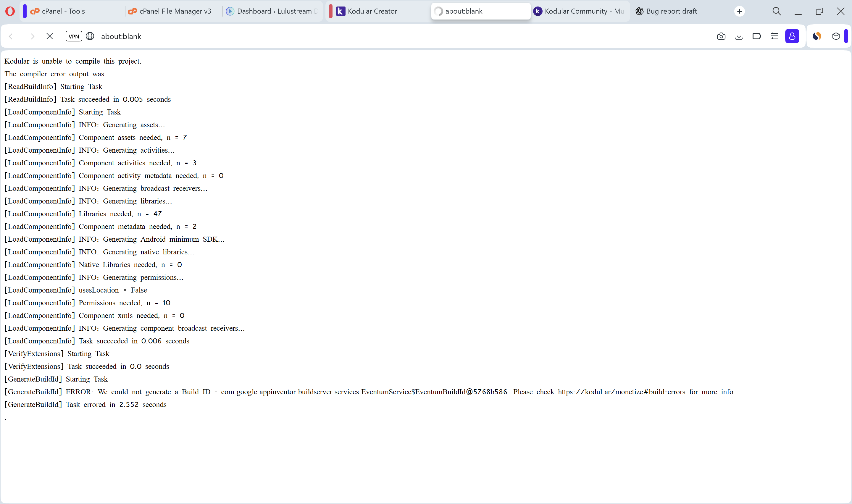Open the Opera menu logo
Screen dimensions: 852x504
pos(10,11)
